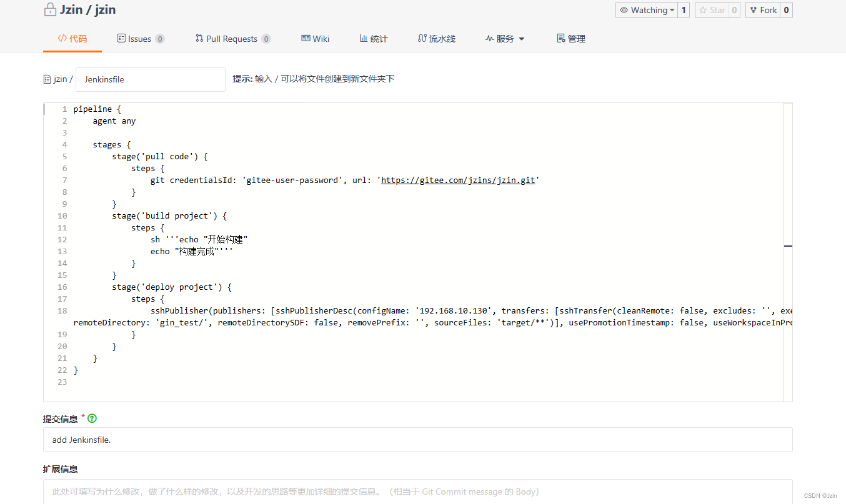Click the gitee.com/jzins/jzin.git URL in code

(458, 180)
